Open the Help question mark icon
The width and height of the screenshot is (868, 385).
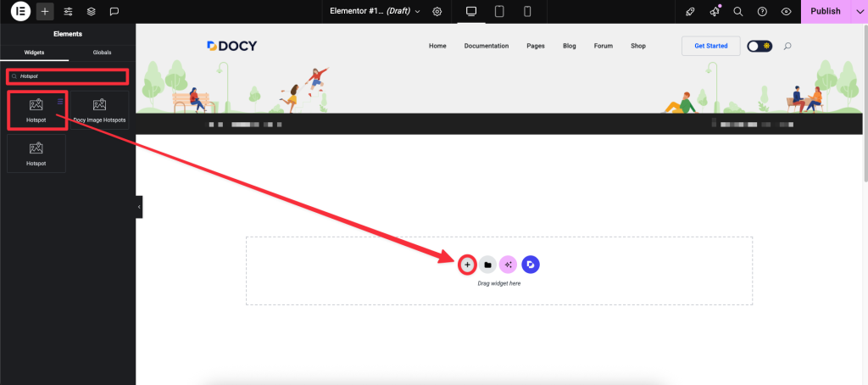[762, 12]
